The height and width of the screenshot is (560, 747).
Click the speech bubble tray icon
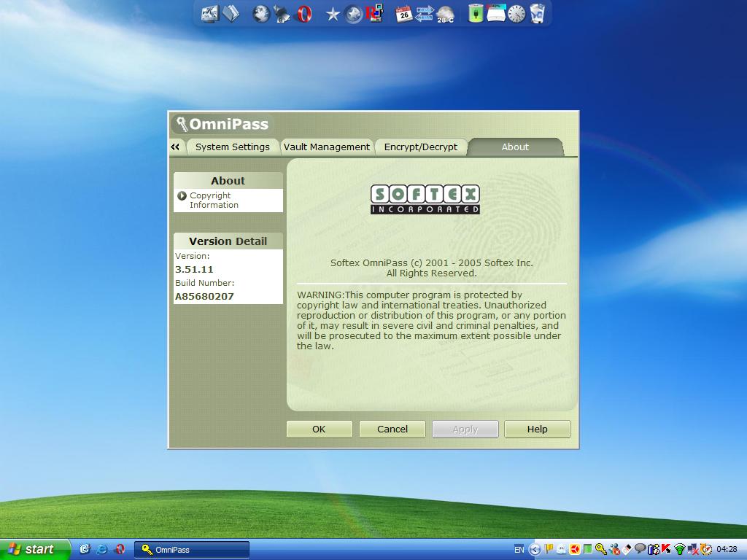coord(640,550)
